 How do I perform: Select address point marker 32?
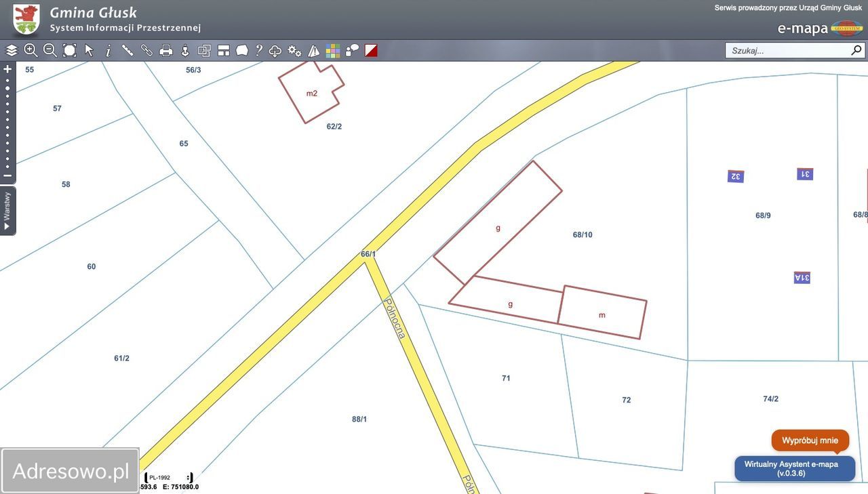click(x=736, y=176)
